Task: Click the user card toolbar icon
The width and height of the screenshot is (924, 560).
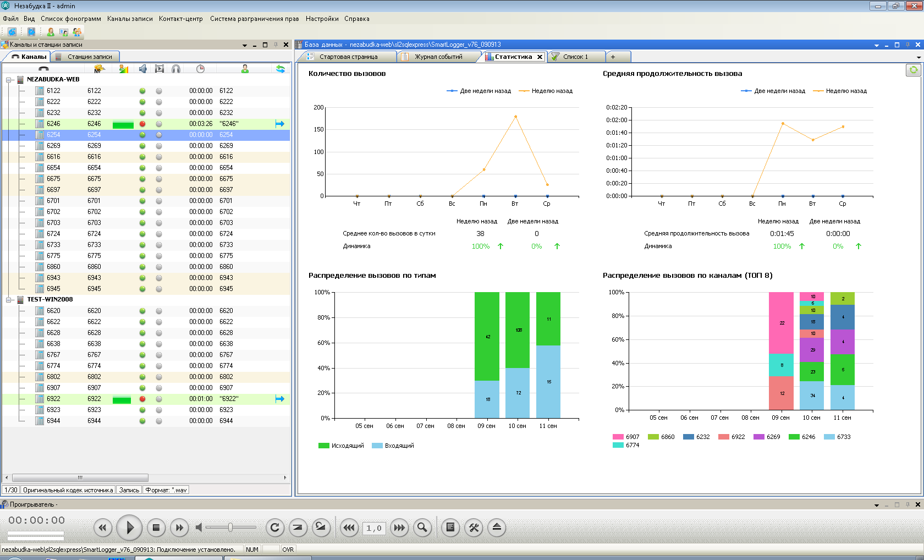Action: pyautogui.click(x=64, y=32)
